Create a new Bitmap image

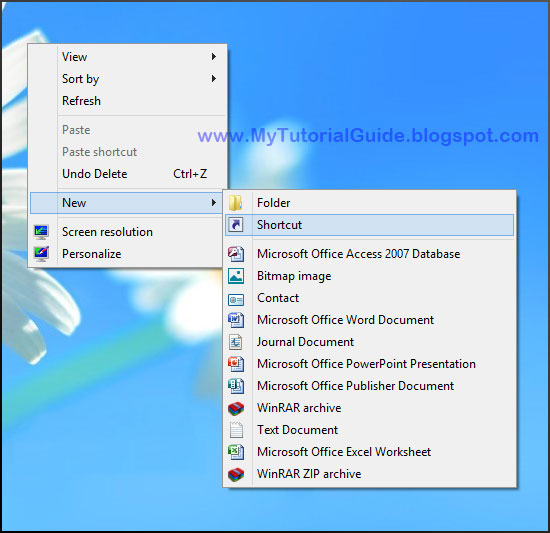coord(370,276)
